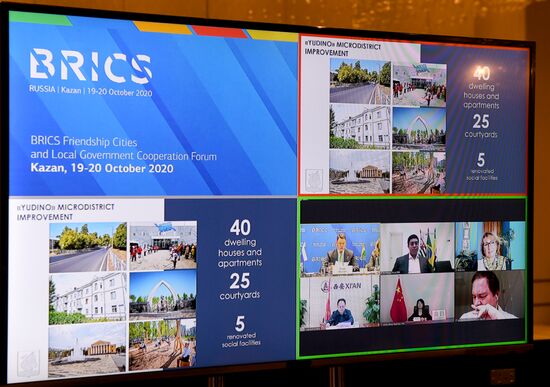Click the BRICS logo on the title slide

coord(90,66)
